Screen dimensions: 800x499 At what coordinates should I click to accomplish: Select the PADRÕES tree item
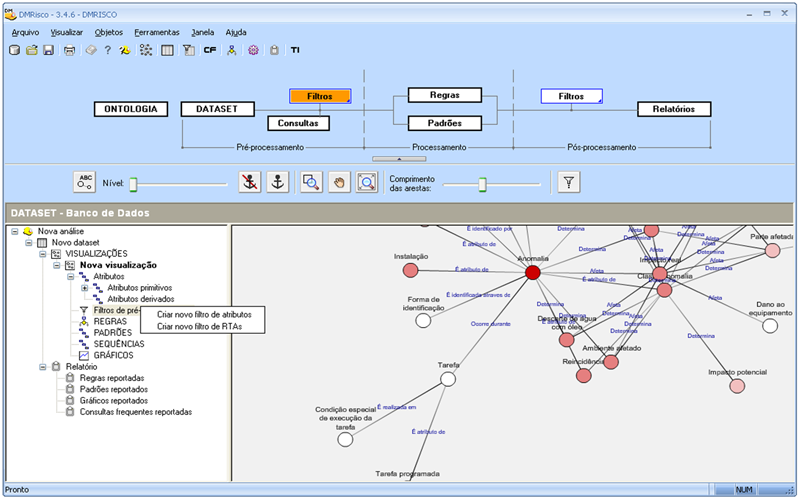click(x=113, y=333)
